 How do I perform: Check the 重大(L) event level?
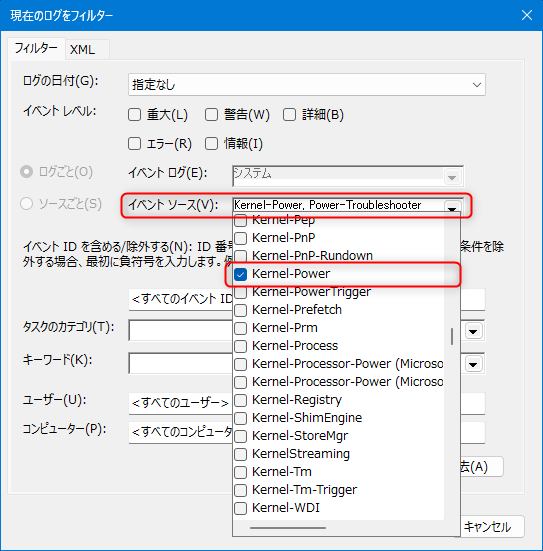click(134, 115)
